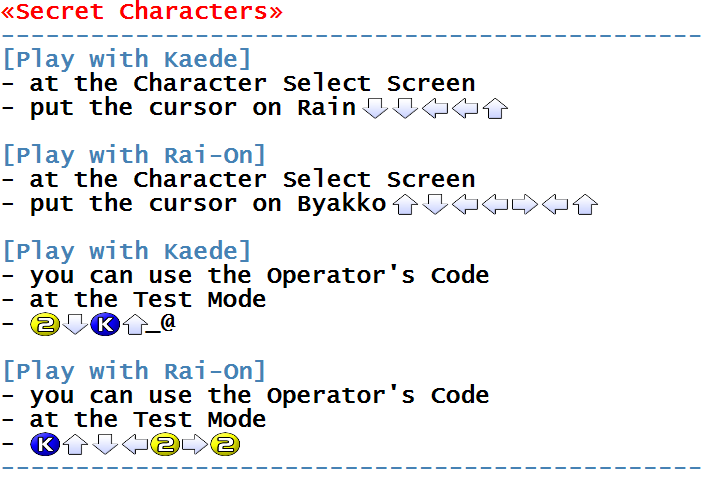The image size is (705, 480).
Task: Click the final yellow 2 in Rai-On's code
Action: tap(225, 444)
